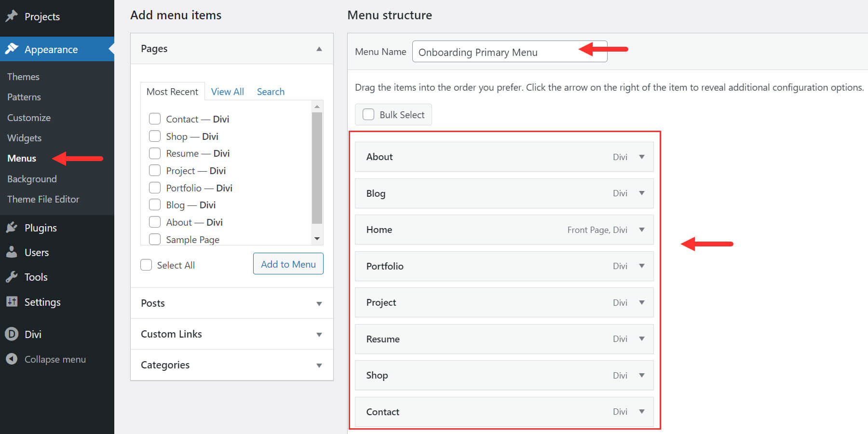Open the Theme File Editor
The image size is (868, 434).
43,199
